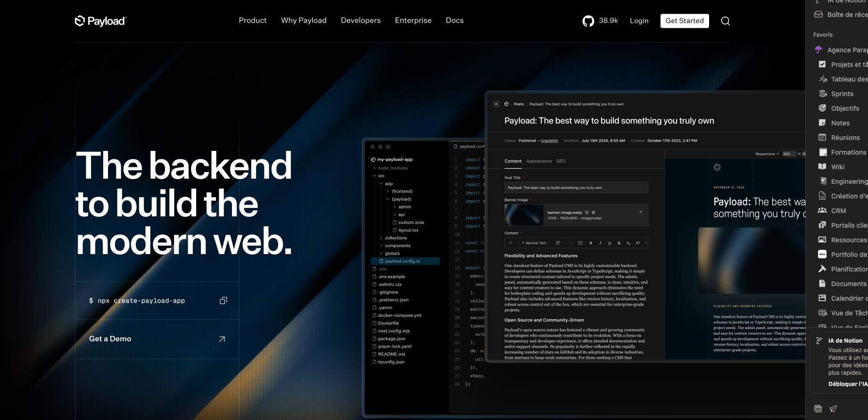
Task: Open the Vue de Tâch page in Notion
Action: click(x=843, y=313)
